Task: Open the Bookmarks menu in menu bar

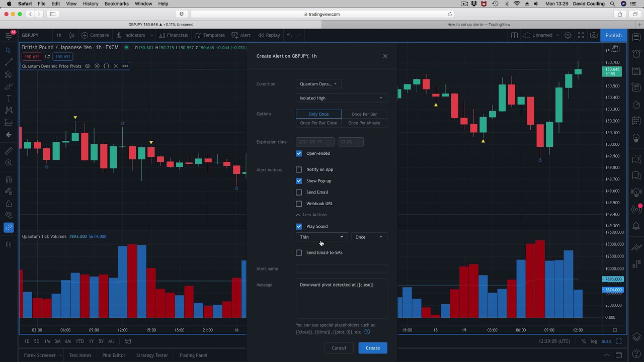Action: (x=116, y=4)
